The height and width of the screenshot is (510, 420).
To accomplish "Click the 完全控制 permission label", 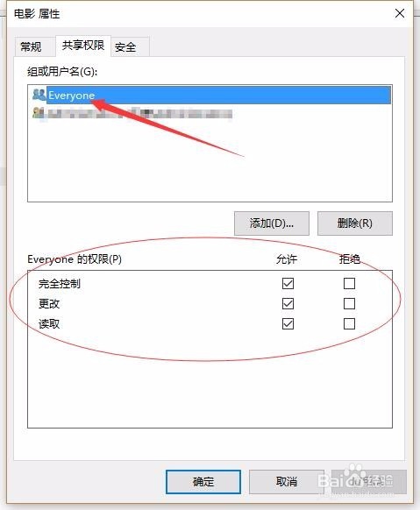I will (x=60, y=284).
